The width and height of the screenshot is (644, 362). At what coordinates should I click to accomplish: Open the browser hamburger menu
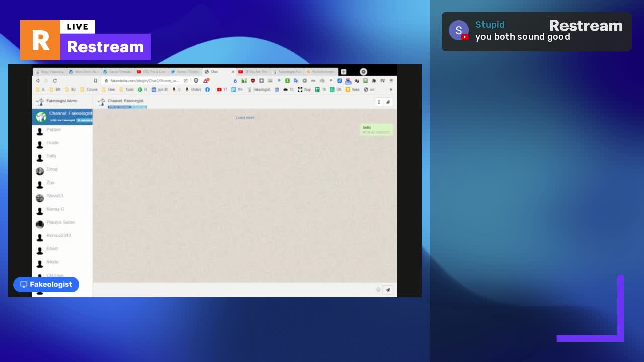[x=391, y=81]
